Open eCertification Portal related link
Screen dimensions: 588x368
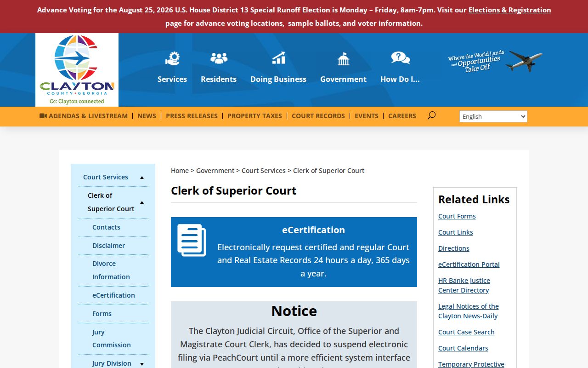(469, 264)
